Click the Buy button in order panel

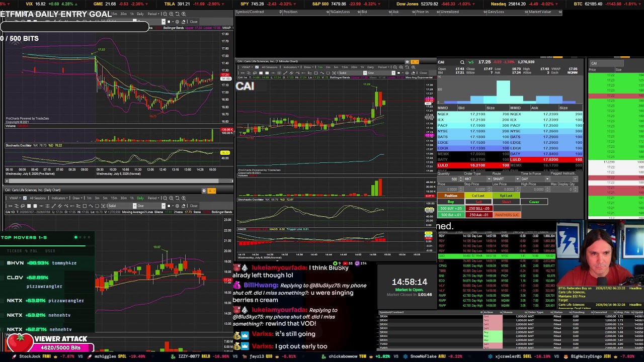[451, 202]
